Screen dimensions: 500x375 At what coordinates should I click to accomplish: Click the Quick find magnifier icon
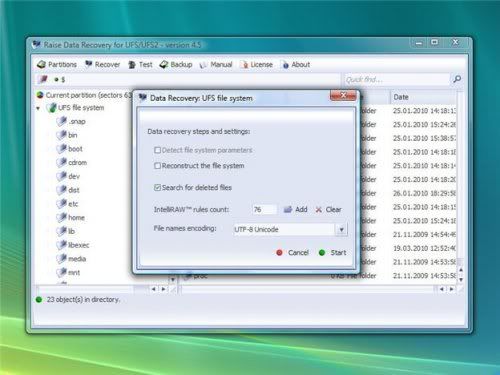[457, 79]
